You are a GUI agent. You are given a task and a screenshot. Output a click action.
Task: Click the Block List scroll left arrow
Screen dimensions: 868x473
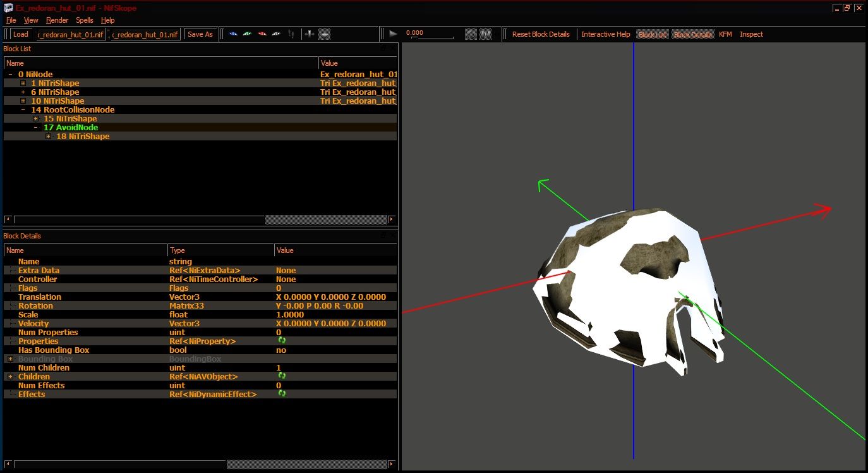point(7,219)
